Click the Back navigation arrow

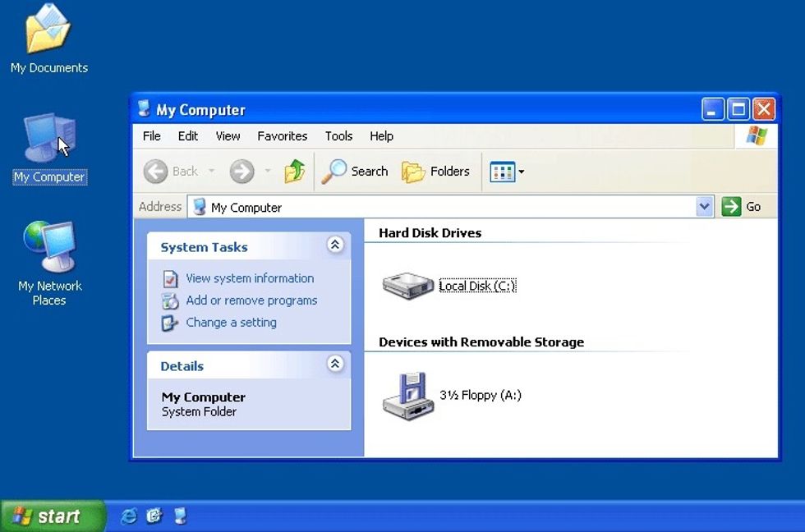coord(156,172)
